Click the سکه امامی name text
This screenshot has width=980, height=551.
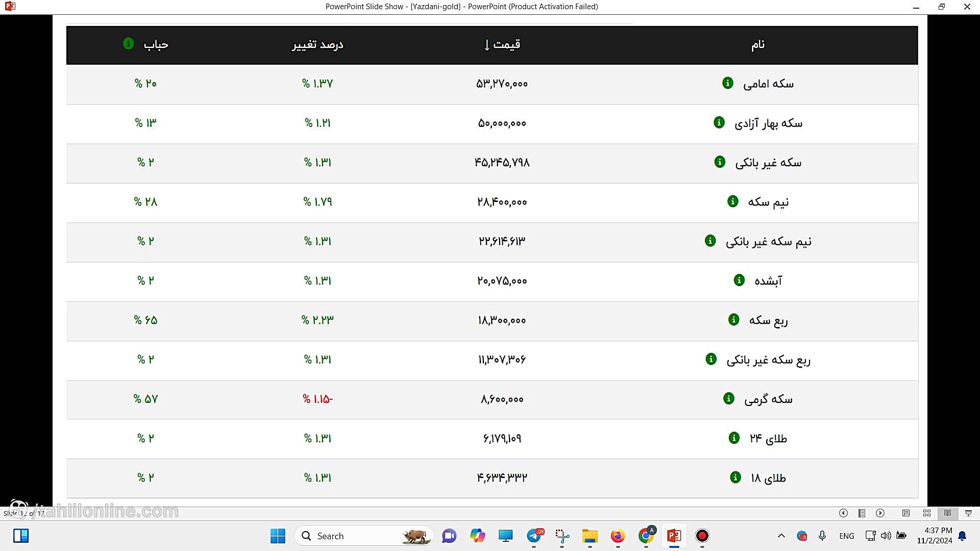click(768, 84)
